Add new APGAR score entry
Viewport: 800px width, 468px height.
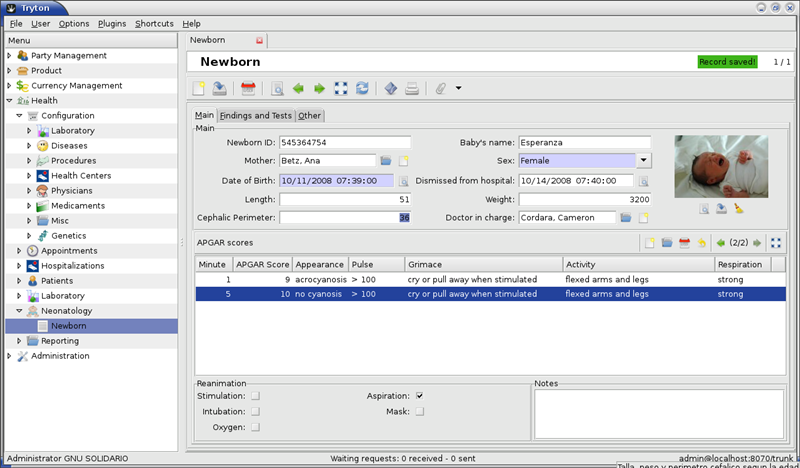click(x=649, y=243)
